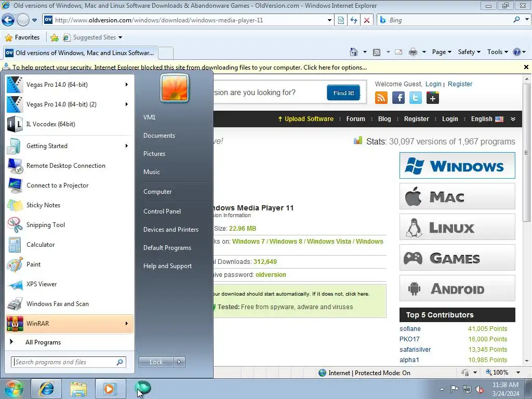
Task: Click the orange RSS icon on OldVersion page
Action: 381,98
